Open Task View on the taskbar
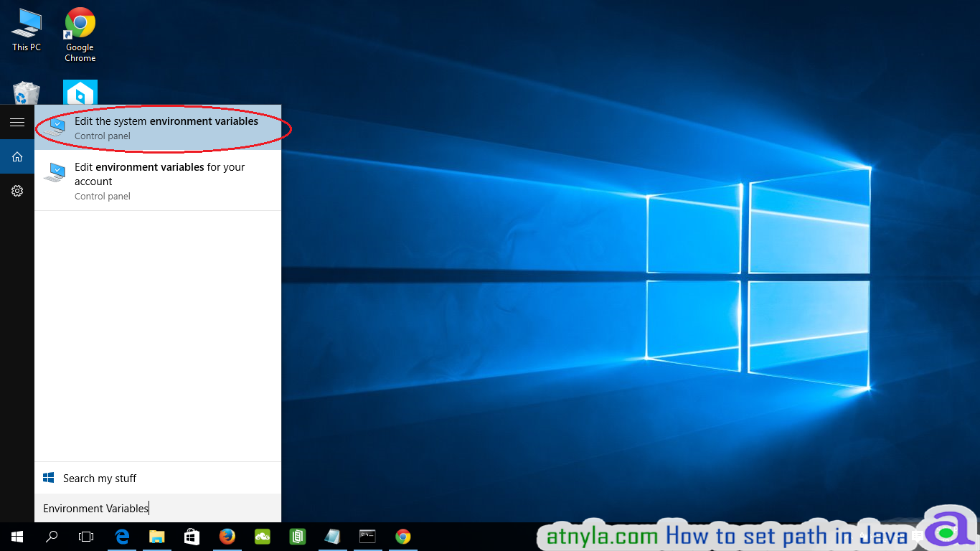The image size is (980, 551). 85,536
